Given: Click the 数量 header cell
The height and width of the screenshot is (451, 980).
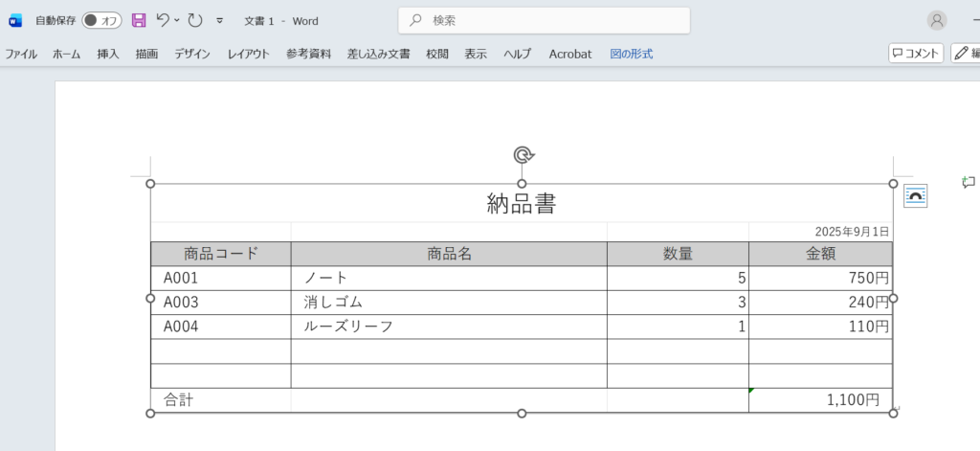Looking at the screenshot, I should coord(678,254).
